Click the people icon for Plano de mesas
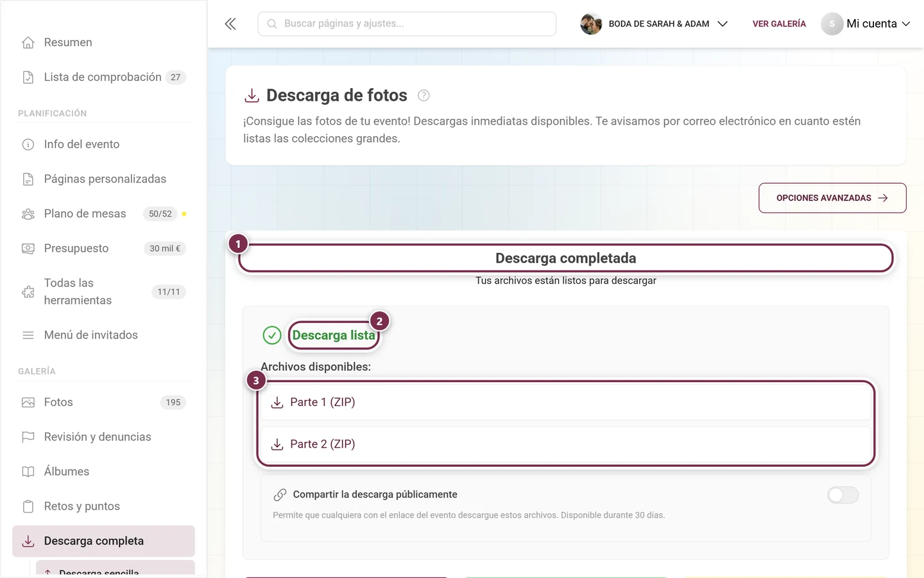The image size is (924, 578). point(28,214)
